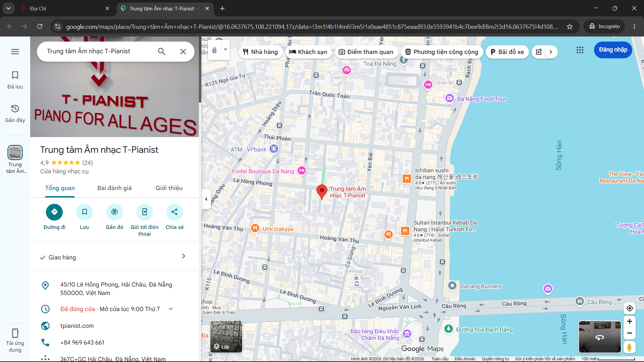View site information icon in address bar
This screenshot has height=362, width=644.
[x=58, y=26]
